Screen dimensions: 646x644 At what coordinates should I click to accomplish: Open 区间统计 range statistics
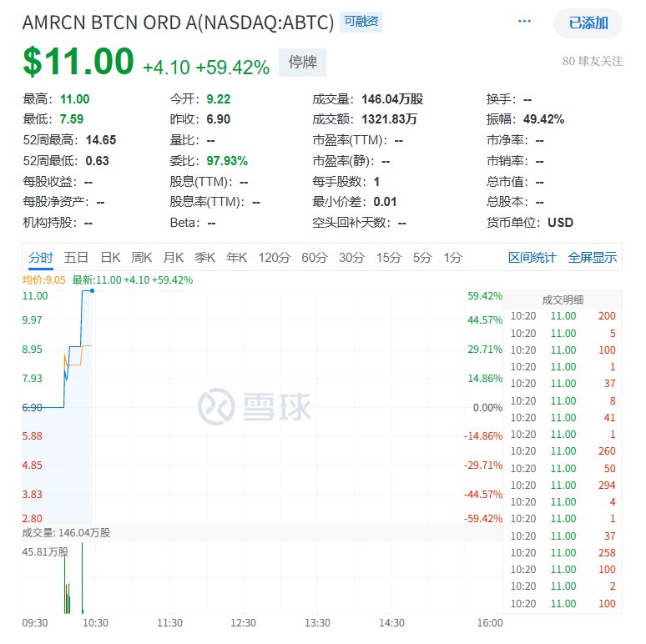[x=532, y=258]
